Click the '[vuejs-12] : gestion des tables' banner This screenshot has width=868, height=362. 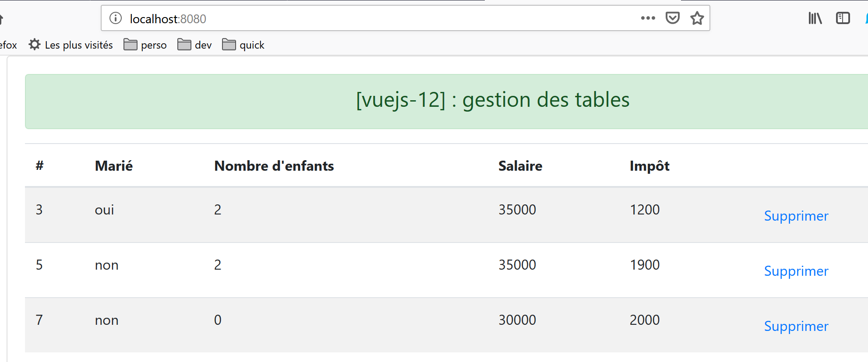(x=493, y=100)
